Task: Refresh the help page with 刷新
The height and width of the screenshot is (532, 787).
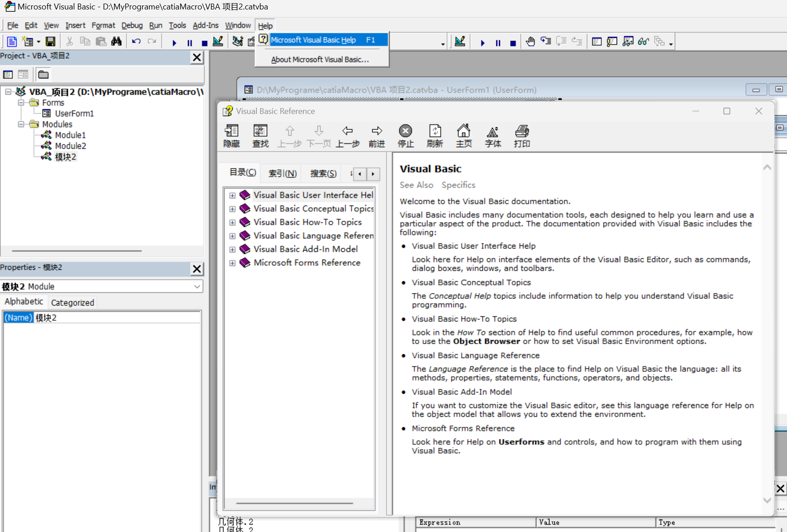Action: pyautogui.click(x=435, y=136)
